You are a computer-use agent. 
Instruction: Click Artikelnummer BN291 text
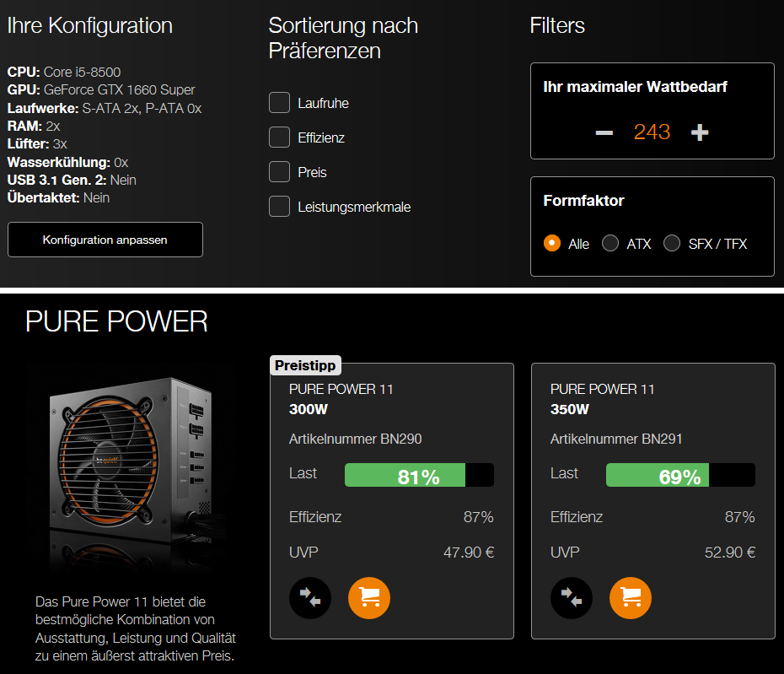point(616,439)
